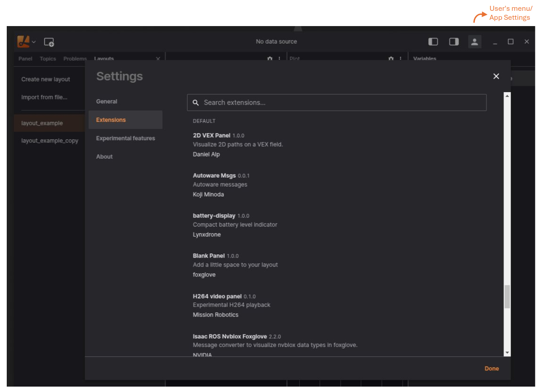Select the layout_example_copy layout
The image size is (544, 392).
[49, 141]
